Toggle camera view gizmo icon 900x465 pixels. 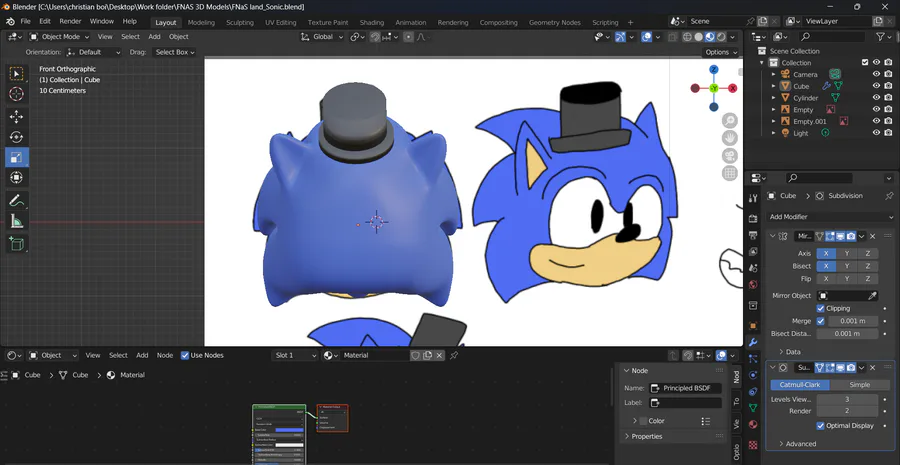click(730, 156)
